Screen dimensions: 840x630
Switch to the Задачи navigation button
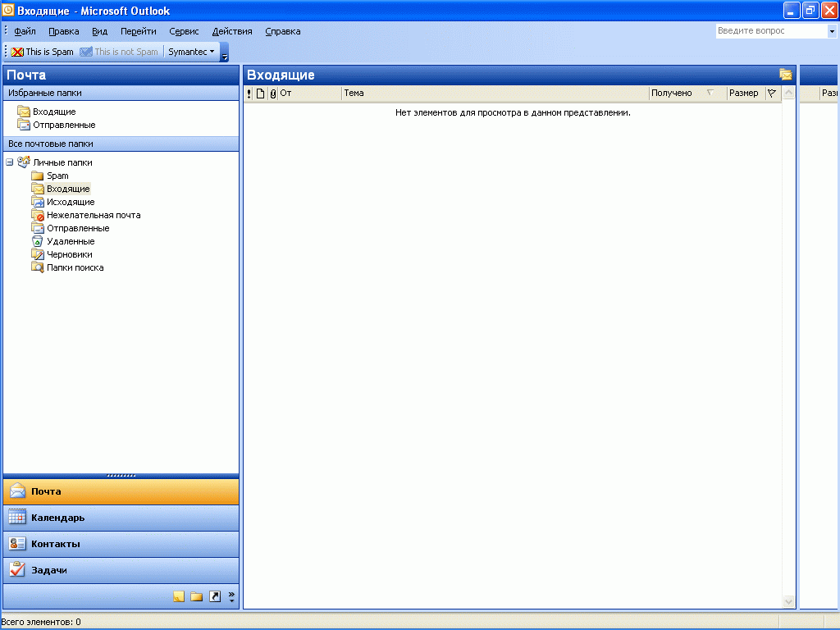pyautogui.click(x=121, y=569)
